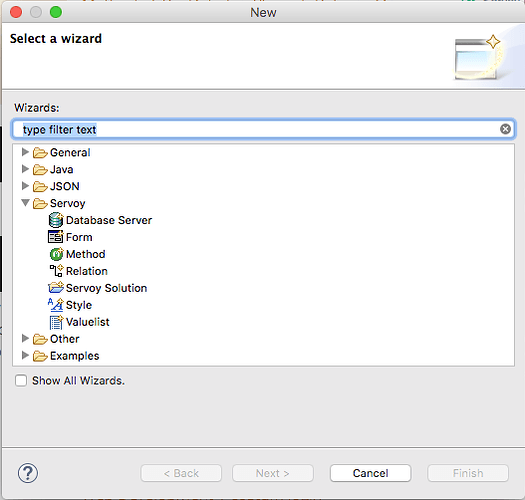Expand the JSON category

click(25, 186)
